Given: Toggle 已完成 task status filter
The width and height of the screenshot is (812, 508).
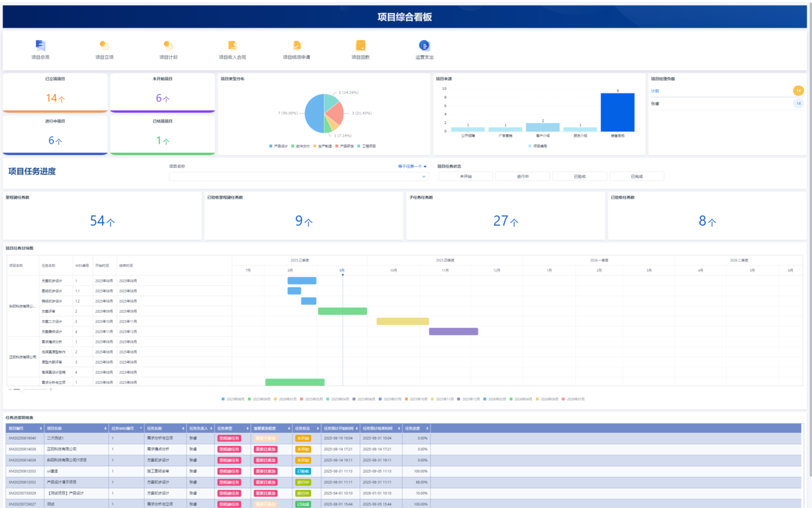Looking at the screenshot, I should [636, 176].
